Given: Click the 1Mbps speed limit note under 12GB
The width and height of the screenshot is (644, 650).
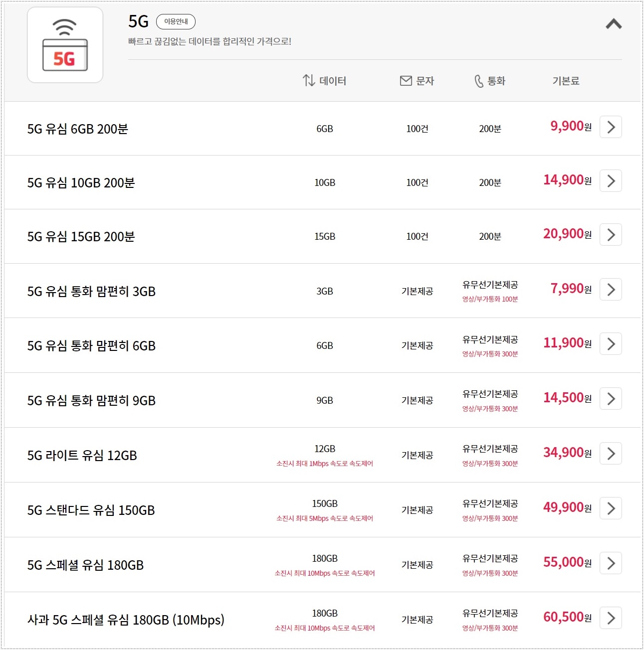Looking at the screenshot, I should click(x=325, y=464).
